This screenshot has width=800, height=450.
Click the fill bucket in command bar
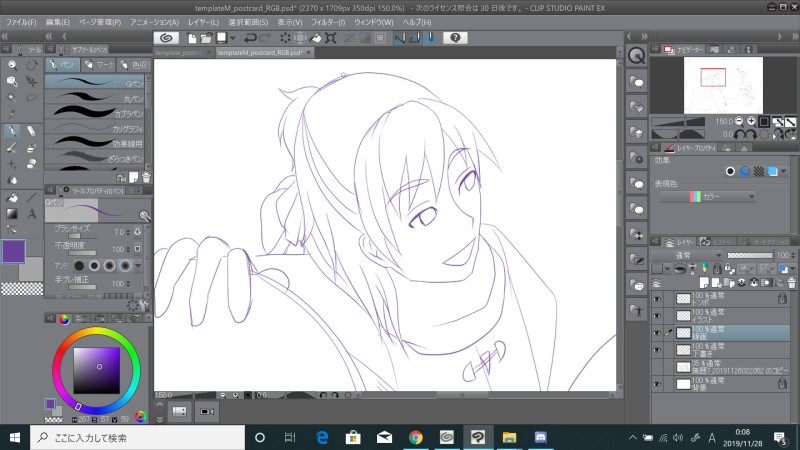(x=316, y=38)
